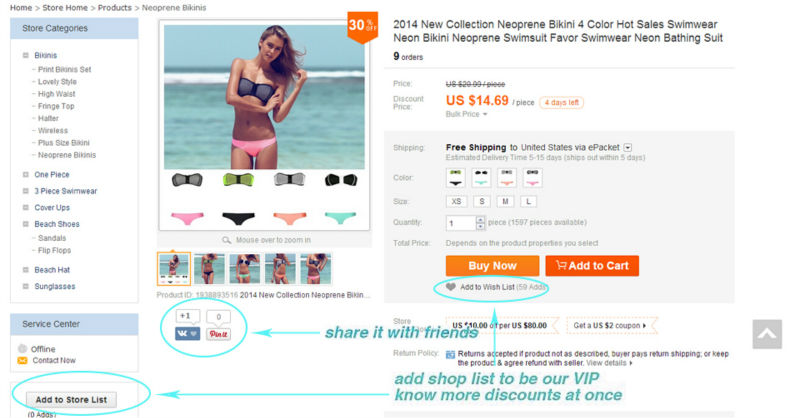
Task: Click the Google +1 share button
Action: point(187,316)
